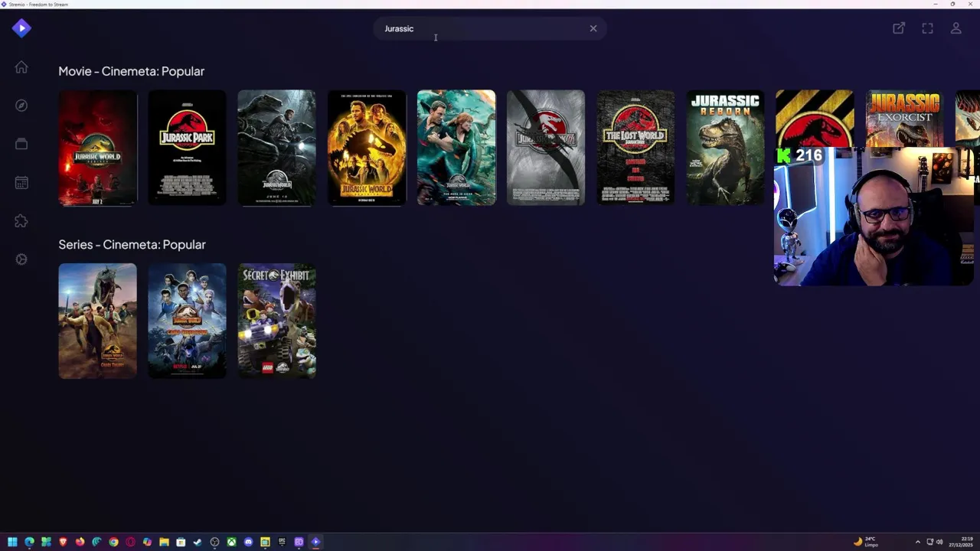
Task: Open the teal Fallen Kingdom poster
Action: [x=456, y=148]
